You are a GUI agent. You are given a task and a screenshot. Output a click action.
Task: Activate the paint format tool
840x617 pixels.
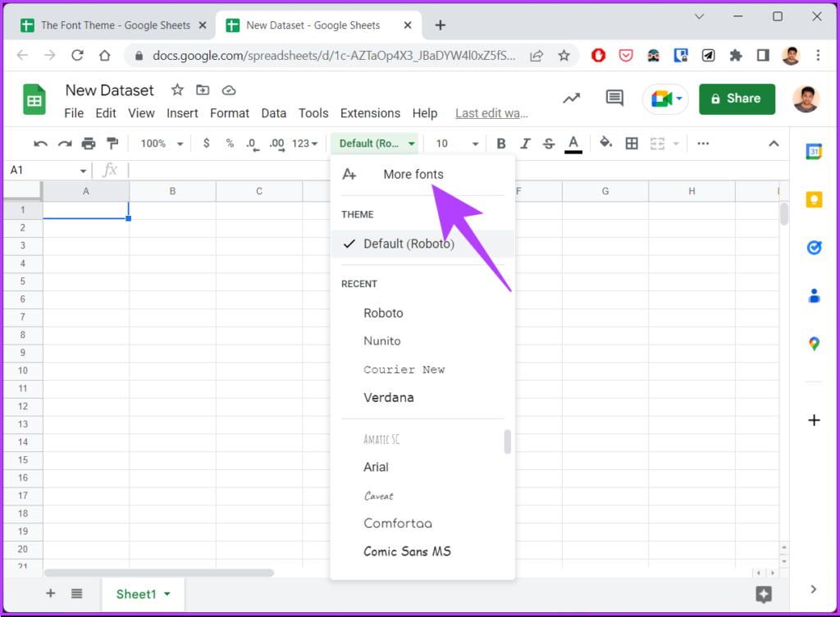pyautogui.click(x=112, y=144)
